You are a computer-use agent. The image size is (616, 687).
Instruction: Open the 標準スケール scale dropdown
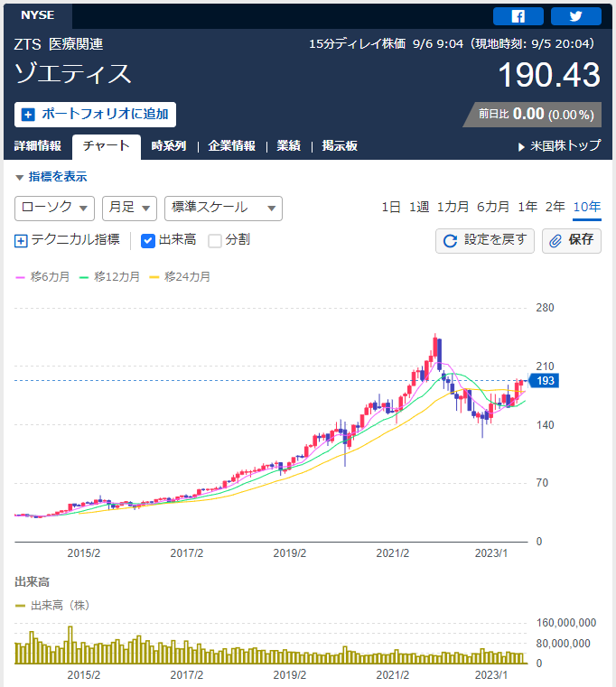pos(223,209)
